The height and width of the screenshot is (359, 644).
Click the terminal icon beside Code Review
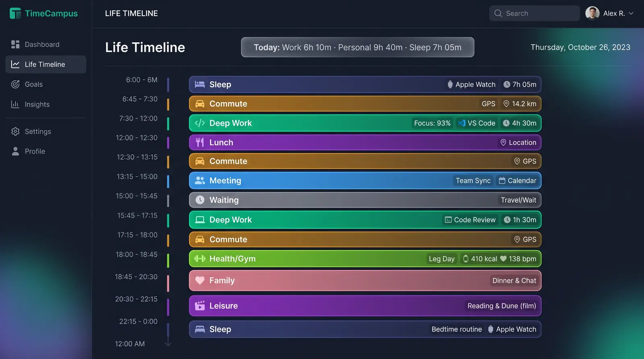pyautogui.click(x=448, y=220)
